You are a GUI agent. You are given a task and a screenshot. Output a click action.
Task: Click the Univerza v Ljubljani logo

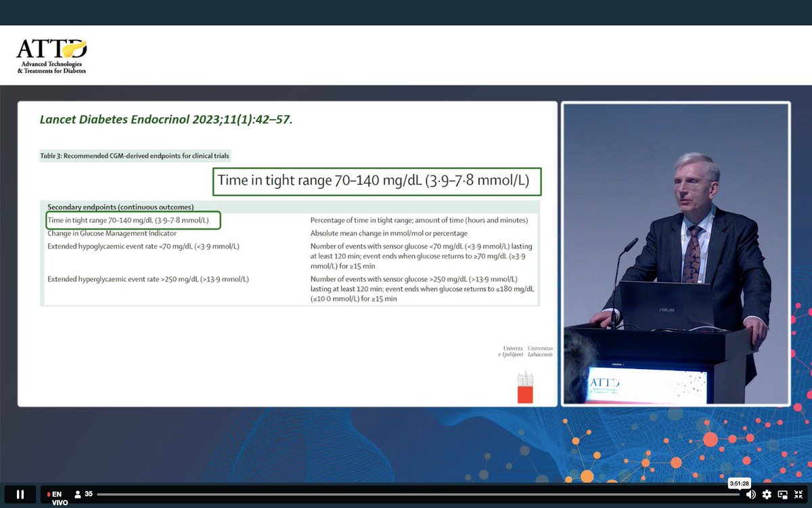526,374
